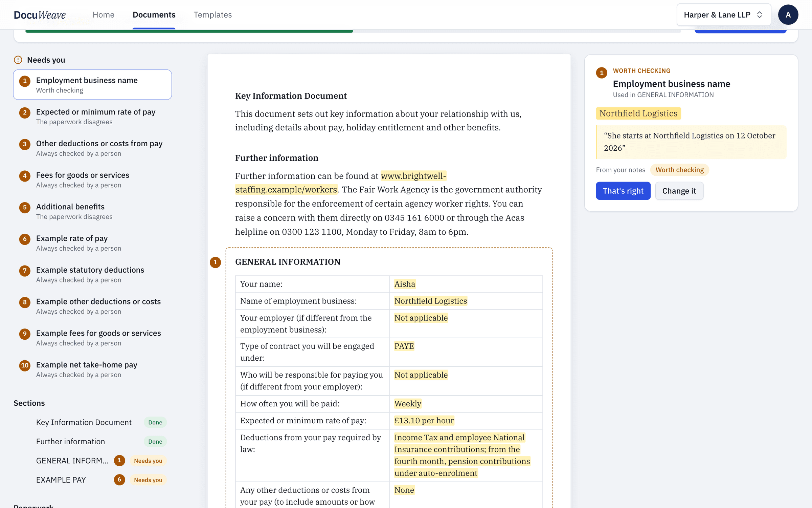Viewport: 812px width, 508px height.
Task: Click the brightwell-staffing website link
Action: click(x=341, y=183)
